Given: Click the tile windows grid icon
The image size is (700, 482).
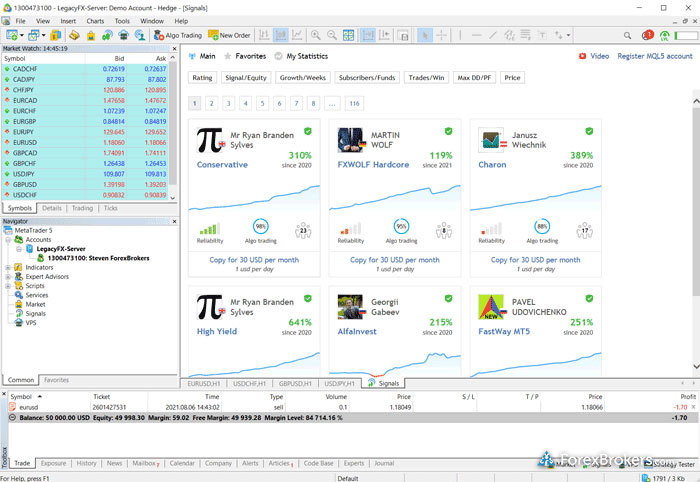Looking at the screenshot, I should pyautogui.click(x=348, y=35).
